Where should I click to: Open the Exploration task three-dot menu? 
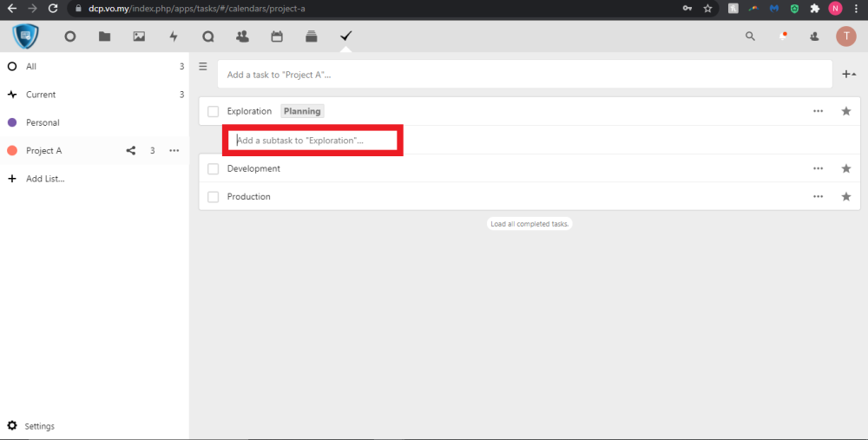point(818,111)
